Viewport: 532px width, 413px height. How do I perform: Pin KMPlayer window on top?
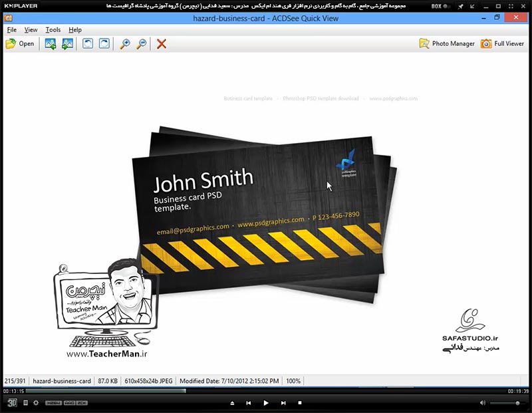click(460, 6)
